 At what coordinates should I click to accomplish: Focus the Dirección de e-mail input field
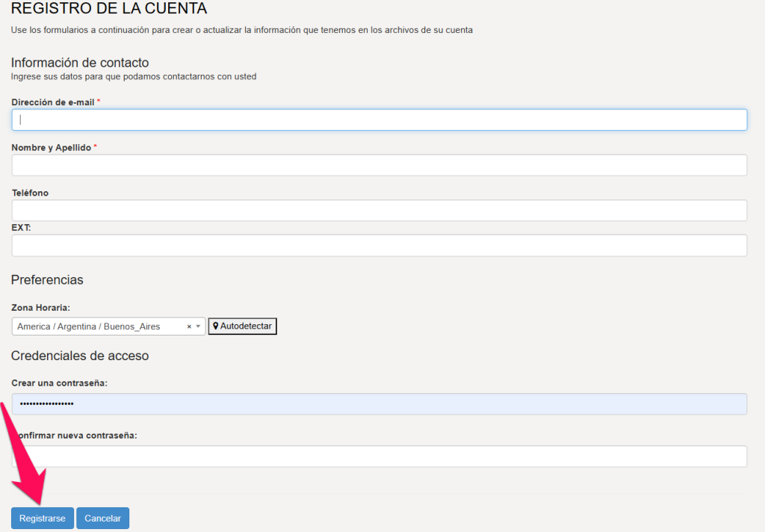point(380,120)
